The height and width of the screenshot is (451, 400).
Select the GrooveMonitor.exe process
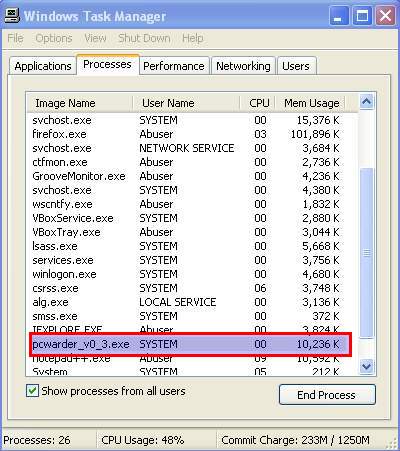click(187, 176)
